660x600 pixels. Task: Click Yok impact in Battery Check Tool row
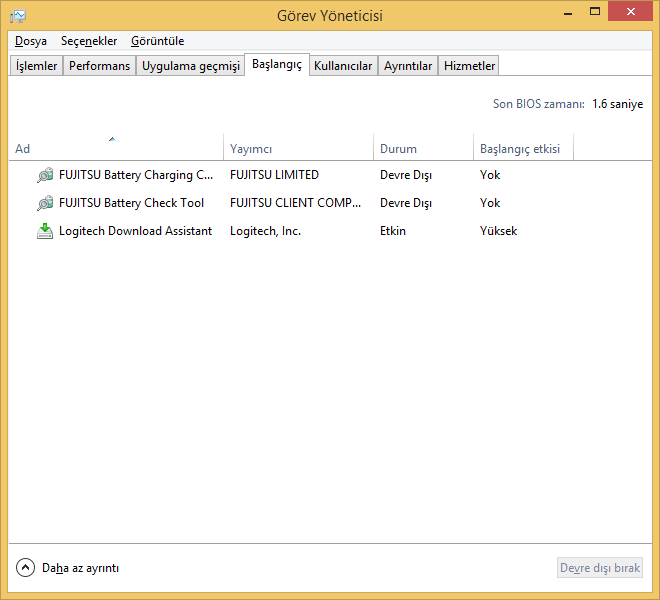(490, 203)
